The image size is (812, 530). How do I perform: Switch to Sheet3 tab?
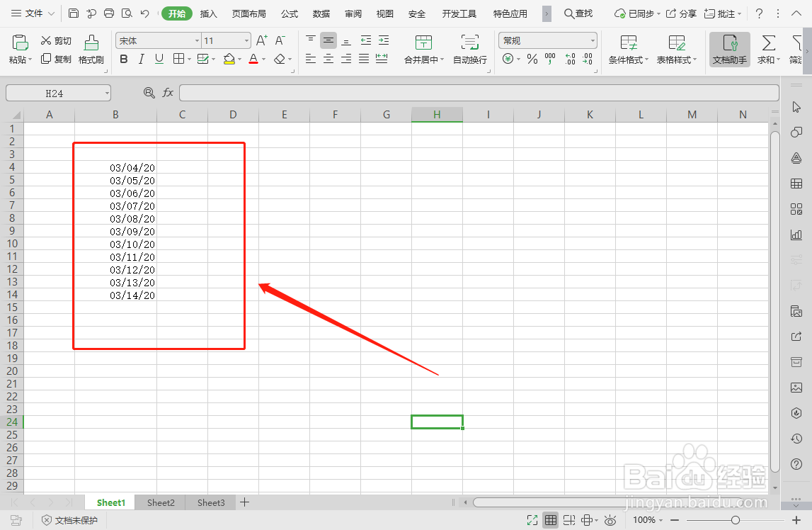click(x=211, y=502)
